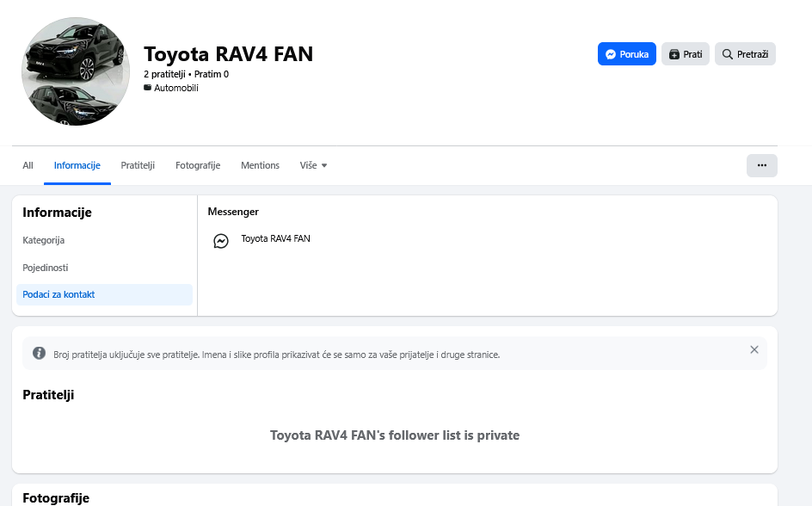Select Kategorija in the Informacije sidebar
812x506 pixels.
point(44,240)
